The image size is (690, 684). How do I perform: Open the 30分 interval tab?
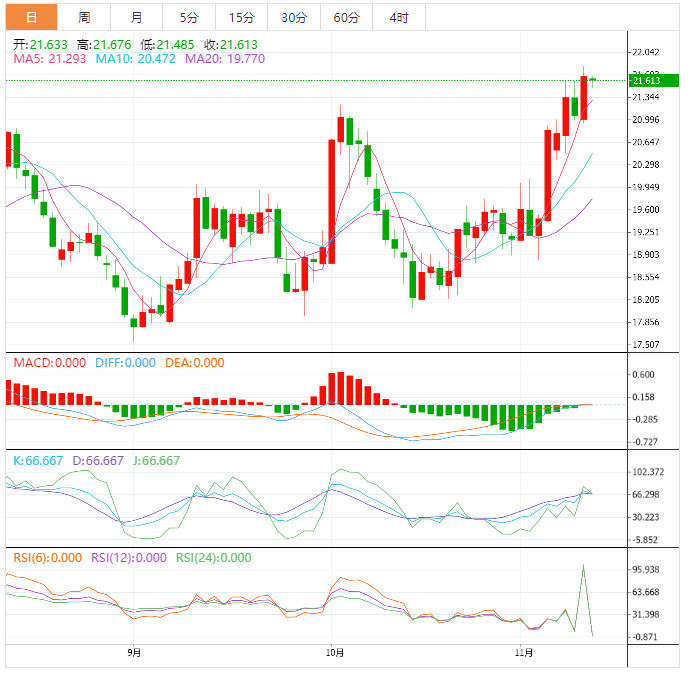click(x=294, y=17)
